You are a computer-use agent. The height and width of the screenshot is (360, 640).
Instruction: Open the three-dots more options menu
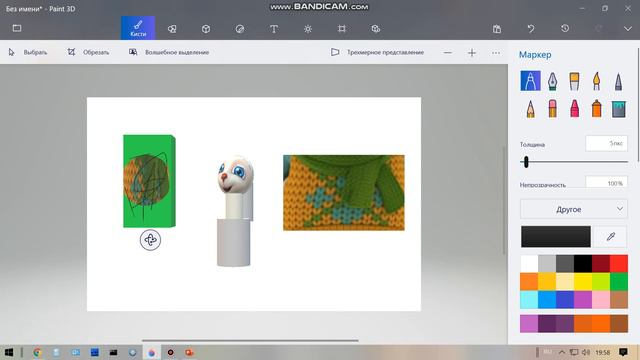pyautogui.click(x=496, y=53)
